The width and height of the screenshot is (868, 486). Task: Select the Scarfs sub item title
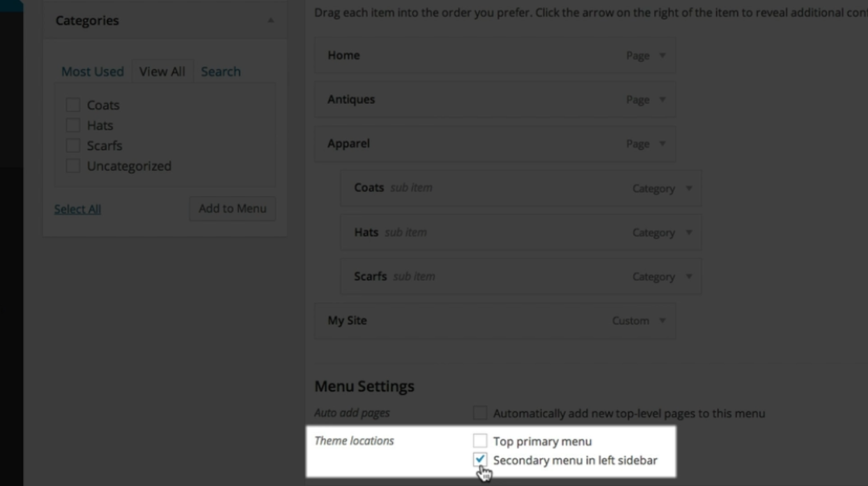tap(370, 276)
